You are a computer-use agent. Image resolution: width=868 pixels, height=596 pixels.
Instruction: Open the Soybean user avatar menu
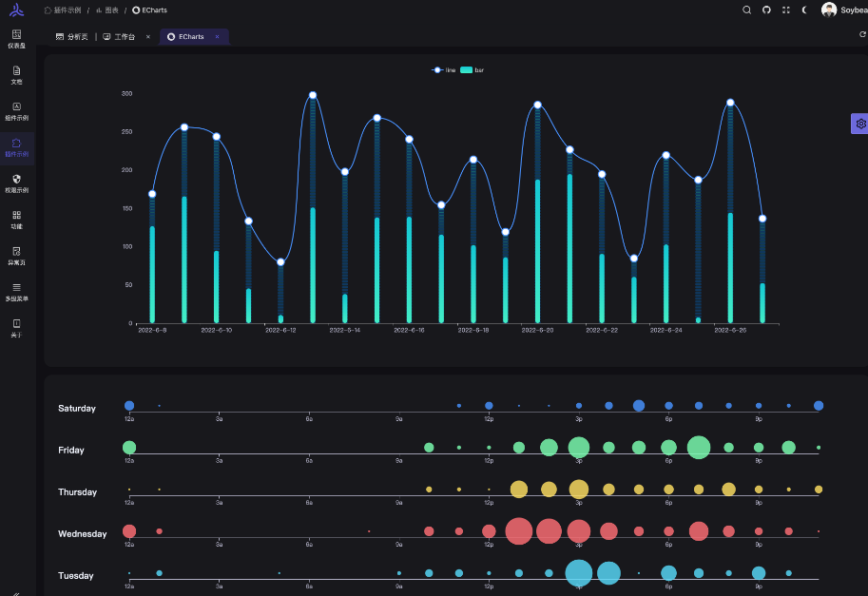(844, 10)
